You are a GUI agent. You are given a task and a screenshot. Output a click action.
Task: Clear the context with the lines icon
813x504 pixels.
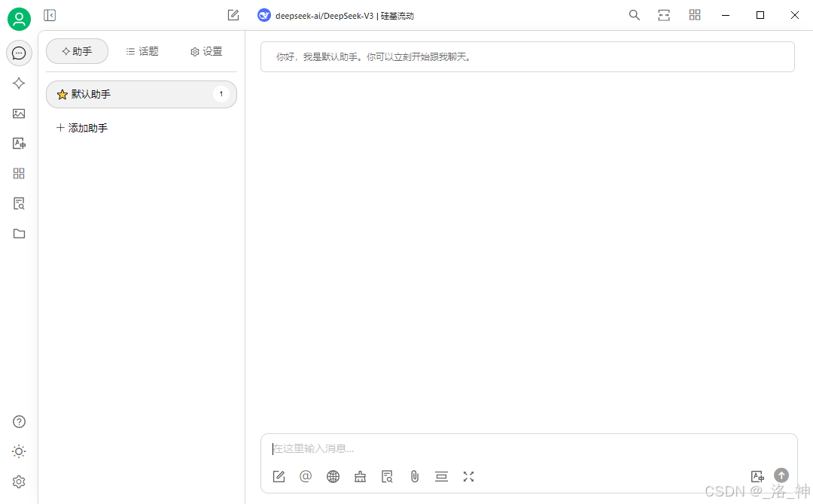[441, 476]
